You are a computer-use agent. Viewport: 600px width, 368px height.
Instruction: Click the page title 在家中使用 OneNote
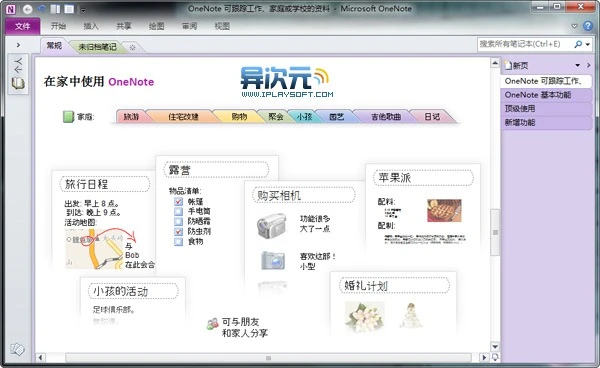(x=99, y=81)
